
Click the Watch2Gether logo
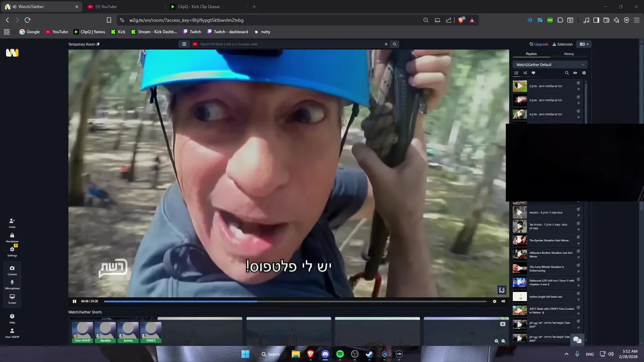coord(12,53)
